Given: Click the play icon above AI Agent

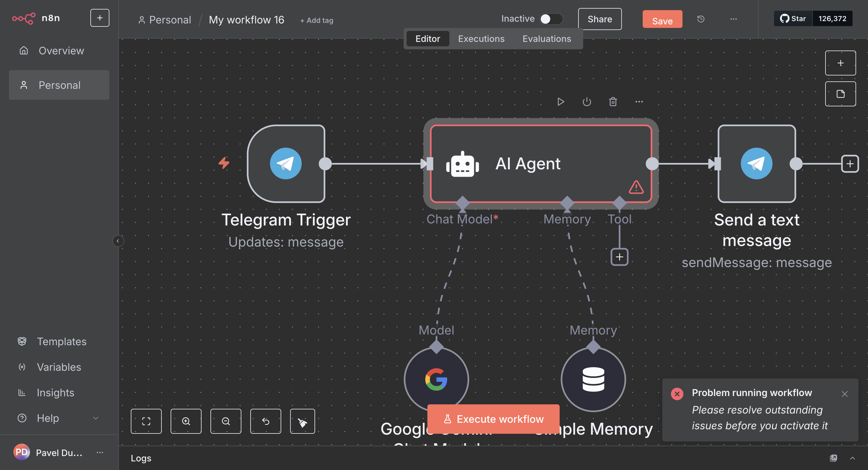Looking at the screenshot, I should [561, 102].
